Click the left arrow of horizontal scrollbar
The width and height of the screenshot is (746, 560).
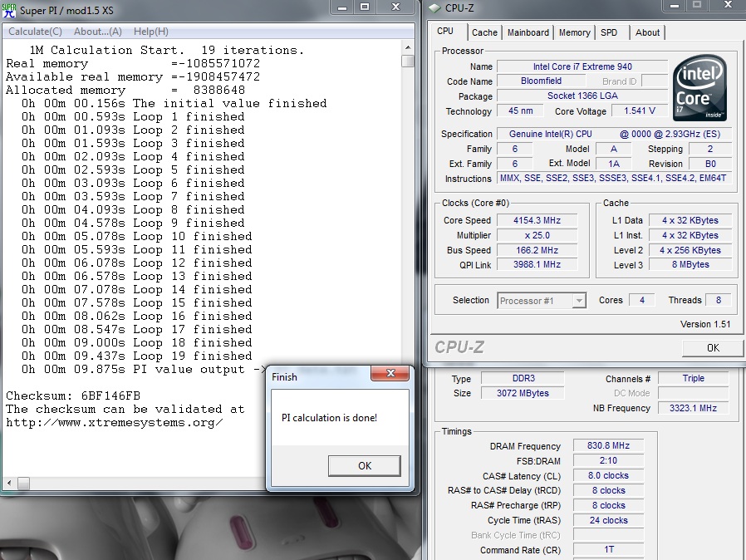tap(9, 483)
